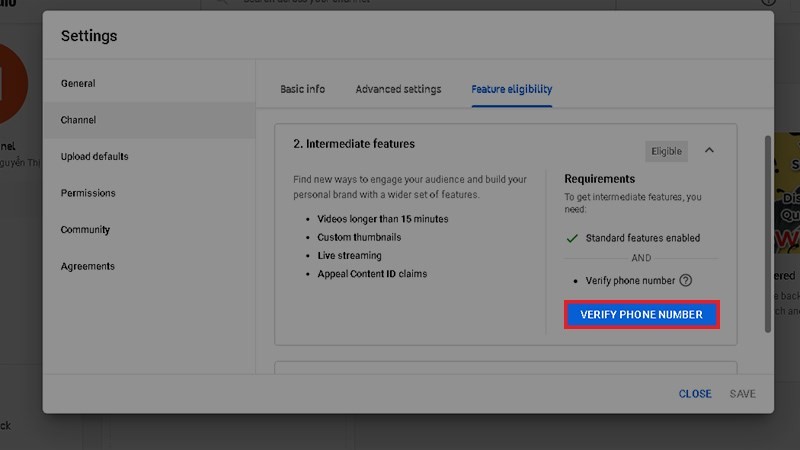
Task: Open the Advanced settings tab
Action: [398, 89]
